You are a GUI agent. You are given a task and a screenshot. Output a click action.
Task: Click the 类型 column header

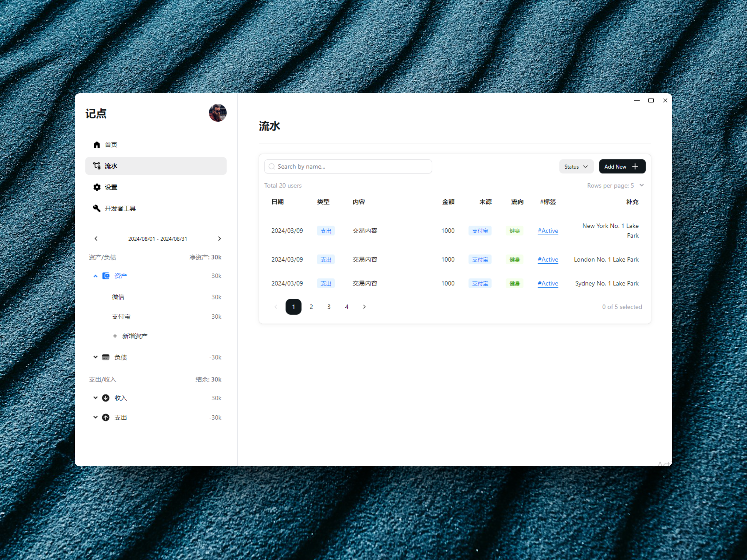[x=323, y=202]
